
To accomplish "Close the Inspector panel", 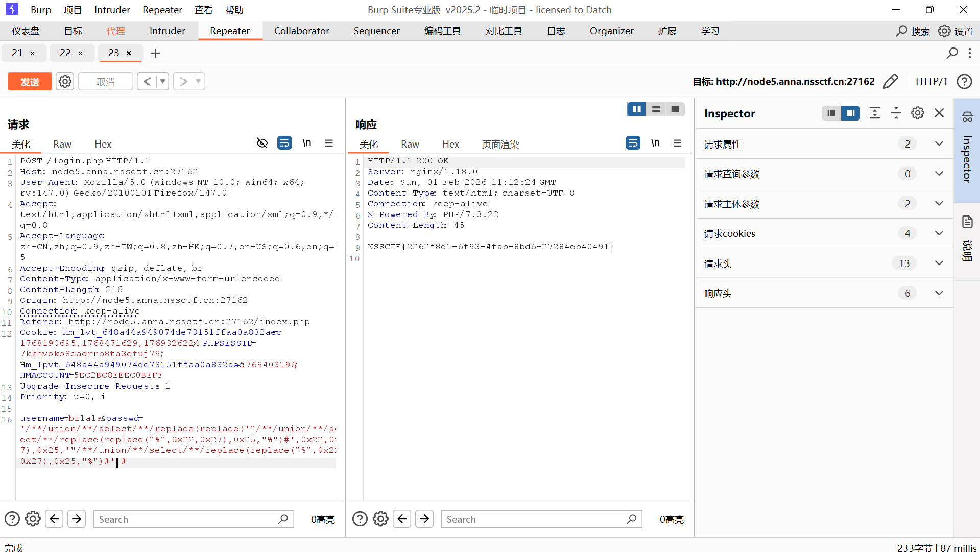I will click(939, 113).
